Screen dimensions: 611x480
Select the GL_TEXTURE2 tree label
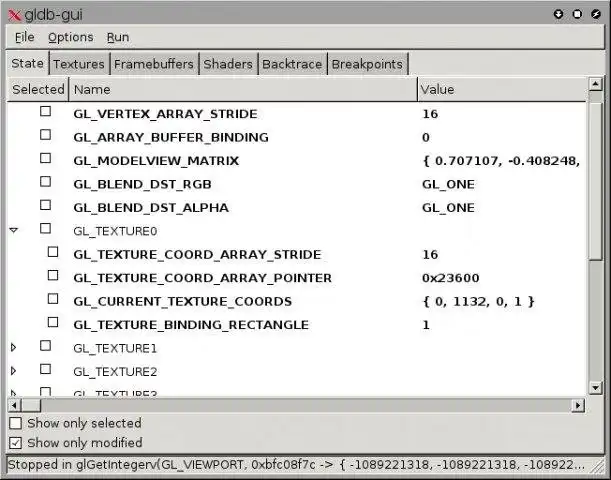115,371
